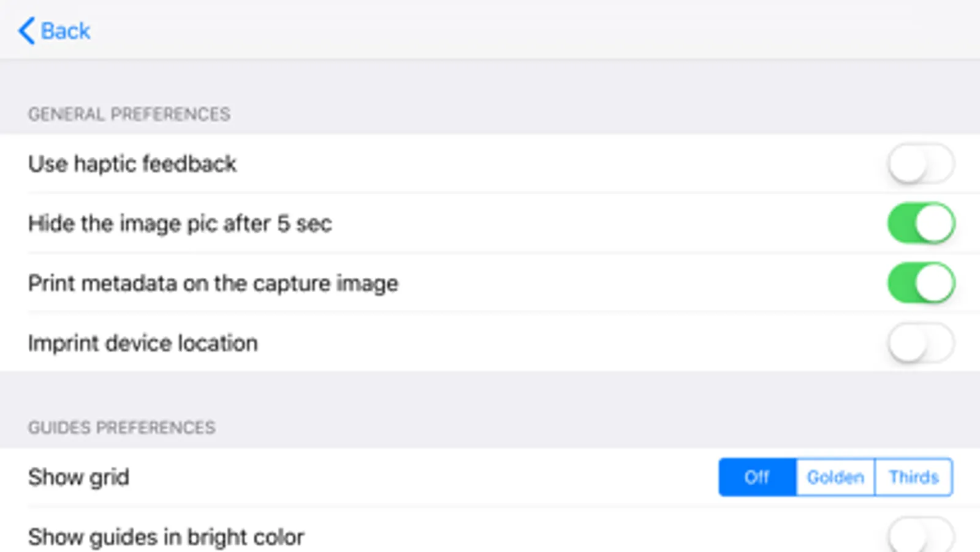
Task: Select Show guides in bright color label
Action: [x=166, y=537]
